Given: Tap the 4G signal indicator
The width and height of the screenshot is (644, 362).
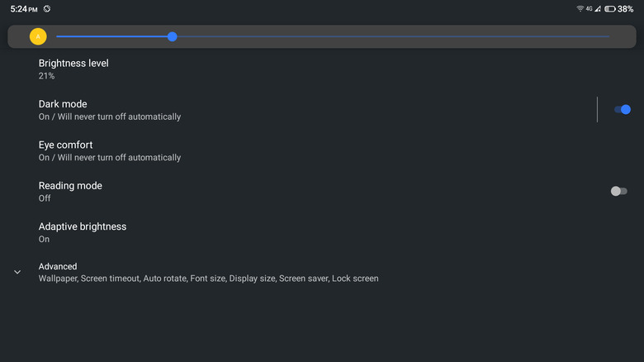Looking at the screenshot, I should [x=590, y=8].
